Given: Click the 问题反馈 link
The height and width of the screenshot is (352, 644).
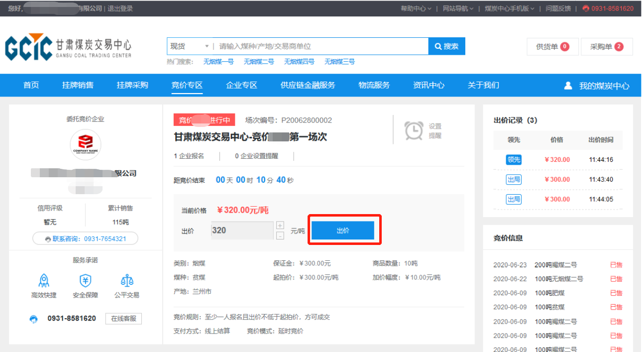Looking at the screenshot, I should [558, 8].
